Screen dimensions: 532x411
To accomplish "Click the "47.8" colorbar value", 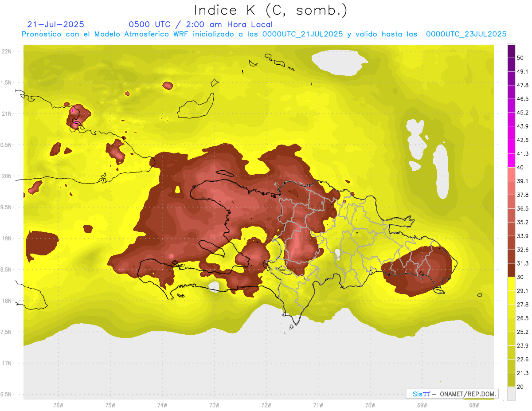I will click(x=523, y=85).
